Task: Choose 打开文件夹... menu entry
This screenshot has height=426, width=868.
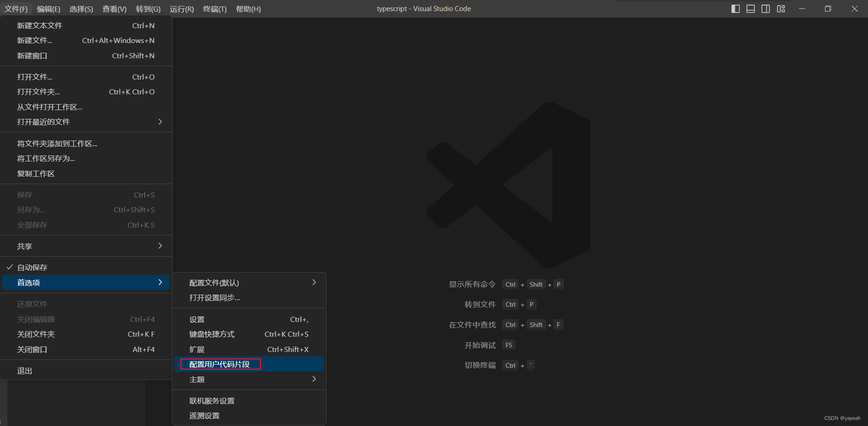Action: (86, 92)
